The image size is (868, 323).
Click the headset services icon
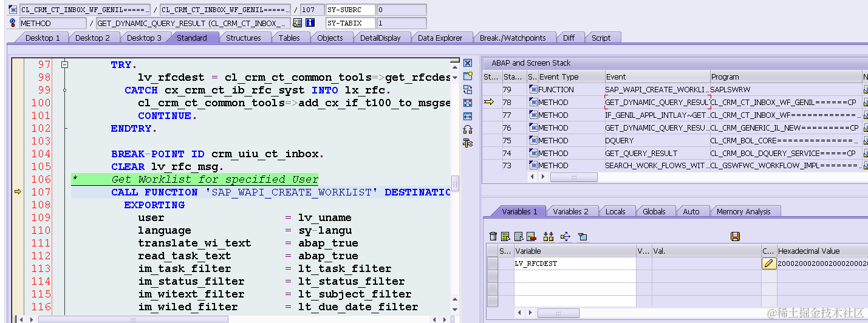[x=468, y=129]
